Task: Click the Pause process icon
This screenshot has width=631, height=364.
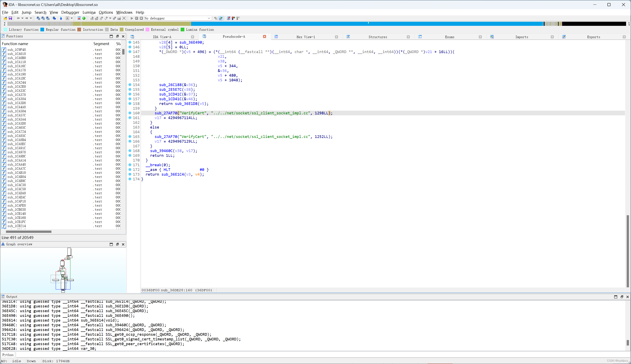Action: click(x=137, y=18)
